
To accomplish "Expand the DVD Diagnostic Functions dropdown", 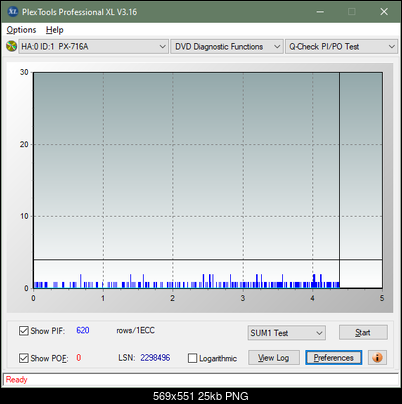I will pos(227,46).
